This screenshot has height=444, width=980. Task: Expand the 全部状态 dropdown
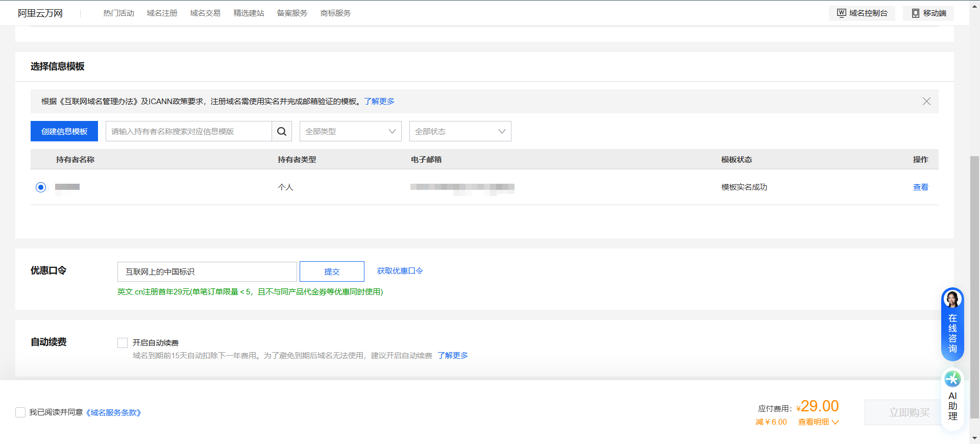point(460,132)
